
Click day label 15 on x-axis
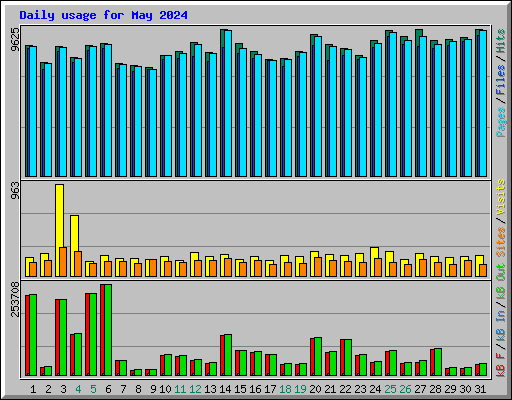[240, 389]
